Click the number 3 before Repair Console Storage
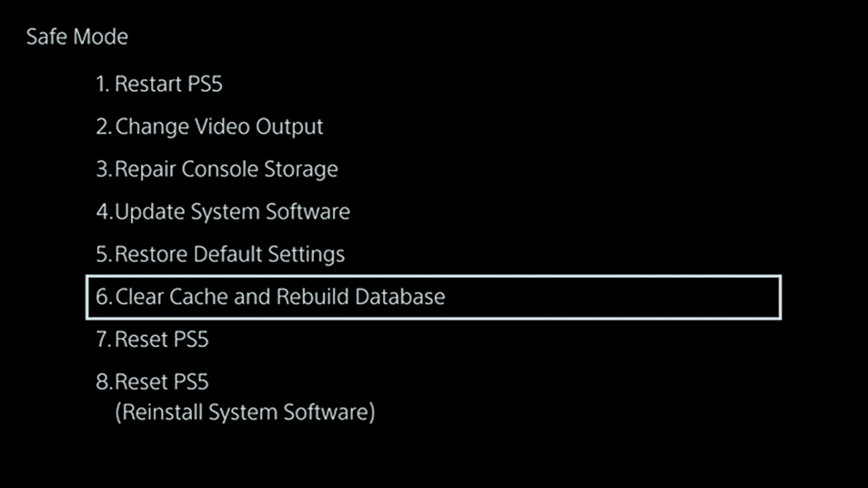The height and width of the screenshot is (488, 868). coord(103,169)
